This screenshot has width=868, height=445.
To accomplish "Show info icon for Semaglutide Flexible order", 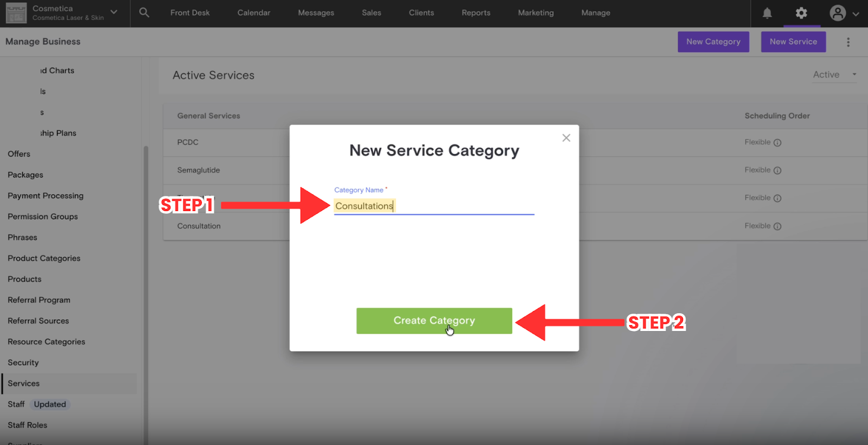I will (777, 170).
